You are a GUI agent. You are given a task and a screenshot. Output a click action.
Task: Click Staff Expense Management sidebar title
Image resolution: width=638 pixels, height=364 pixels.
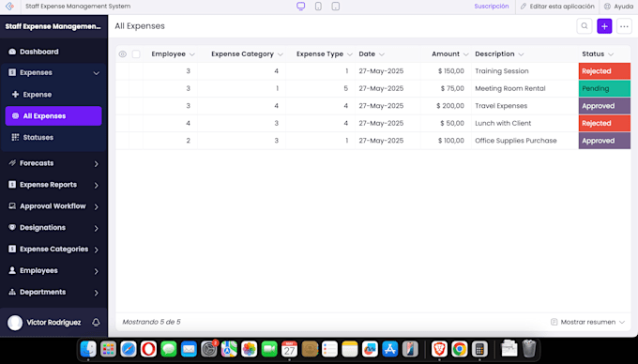(x=53, y=26)
